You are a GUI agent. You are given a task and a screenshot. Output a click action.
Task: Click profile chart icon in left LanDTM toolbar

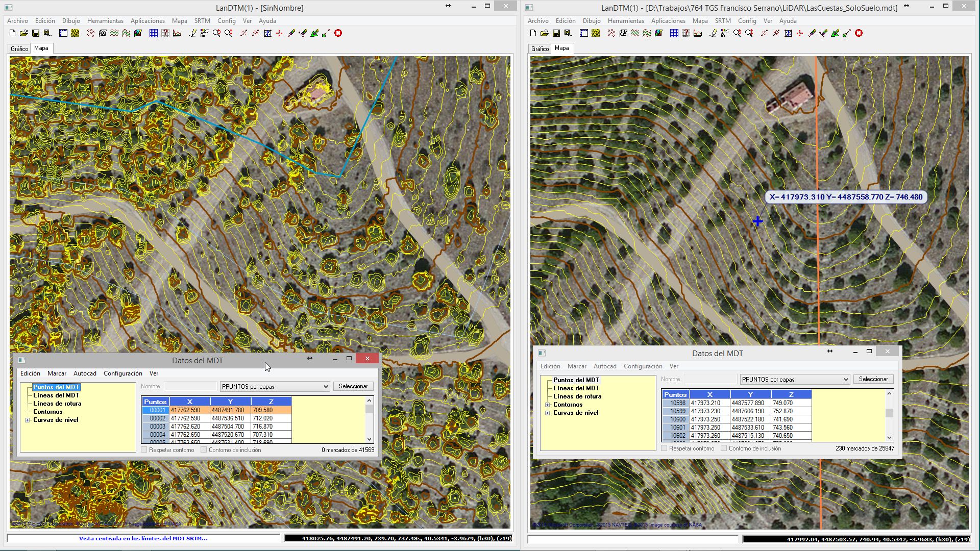pos(177,33)
